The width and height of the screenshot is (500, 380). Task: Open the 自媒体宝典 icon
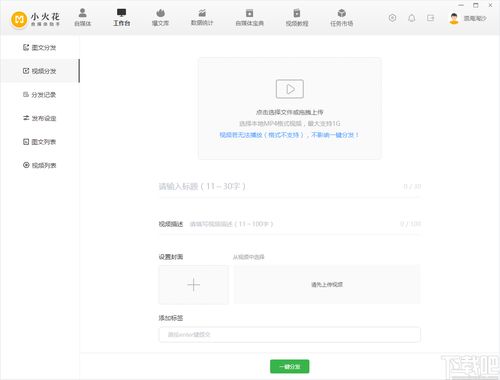[249, 13]
